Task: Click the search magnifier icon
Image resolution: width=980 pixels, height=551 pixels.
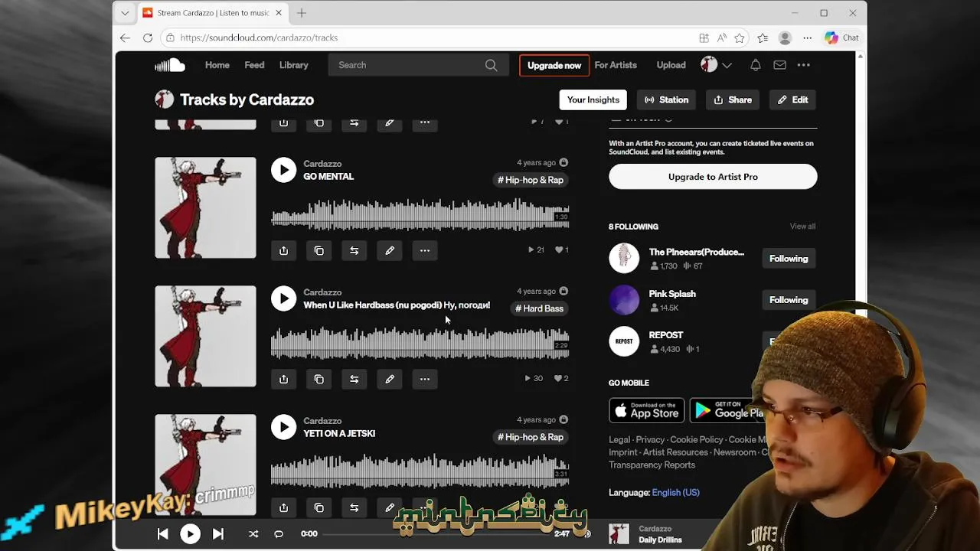Action: tap(492, 65)
